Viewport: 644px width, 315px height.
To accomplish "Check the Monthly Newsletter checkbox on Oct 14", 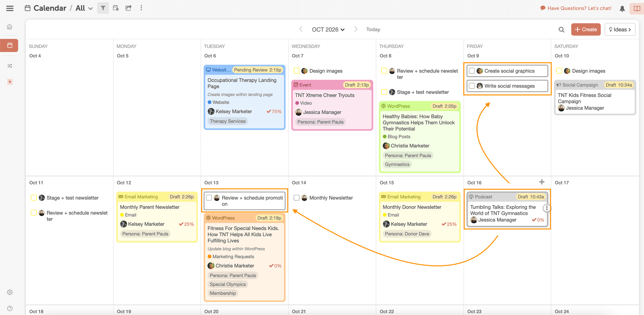I will pyautogui.click(x=297, y=198).
